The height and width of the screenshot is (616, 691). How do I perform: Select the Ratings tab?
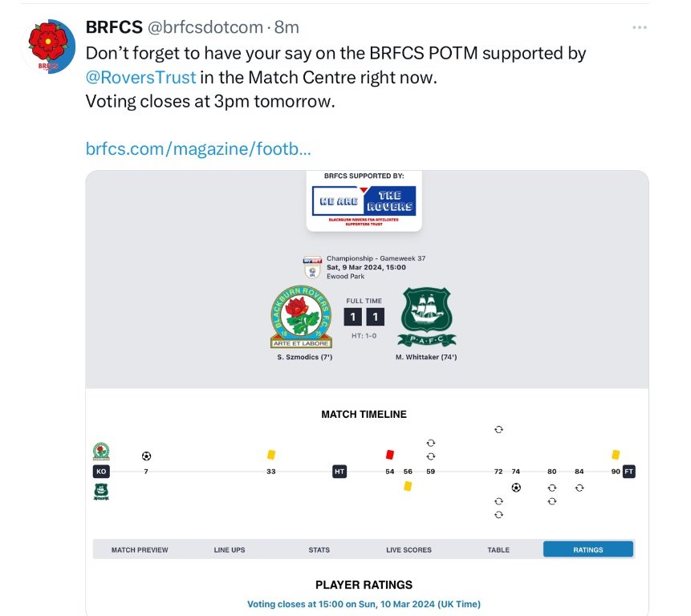(588, 549)
